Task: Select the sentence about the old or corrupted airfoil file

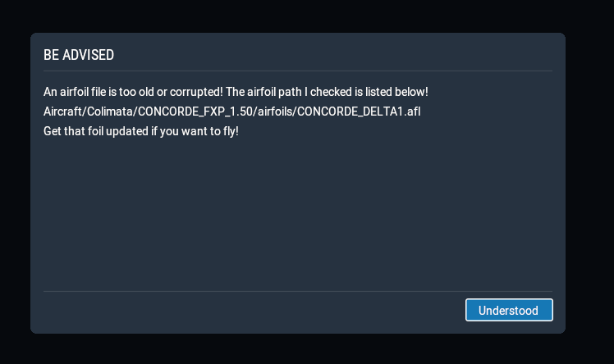Action: pos(133,92)
